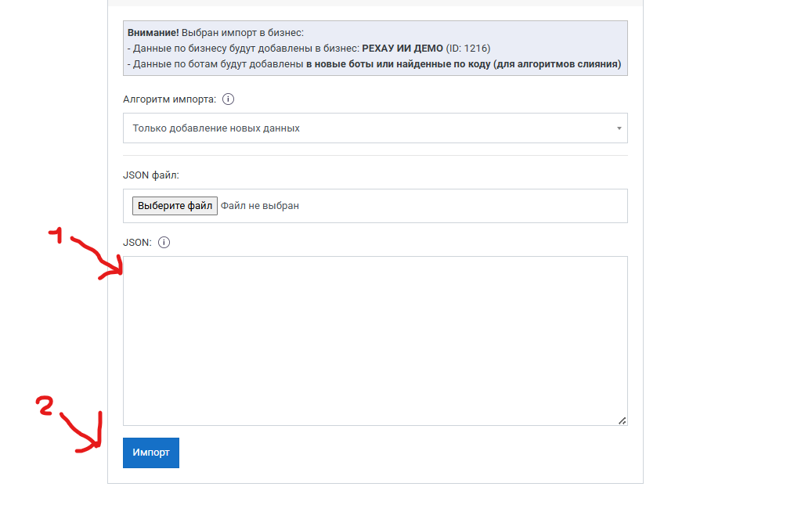Screen dimensions: 812x505
Task: Click the "JSON файл:" label
Action: (x=151, y=175)
